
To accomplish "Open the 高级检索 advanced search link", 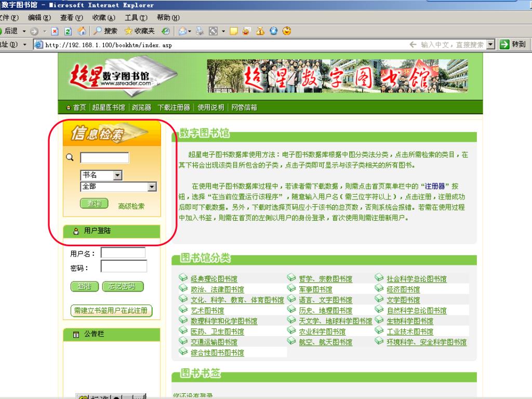I will (x=131, y=206).
